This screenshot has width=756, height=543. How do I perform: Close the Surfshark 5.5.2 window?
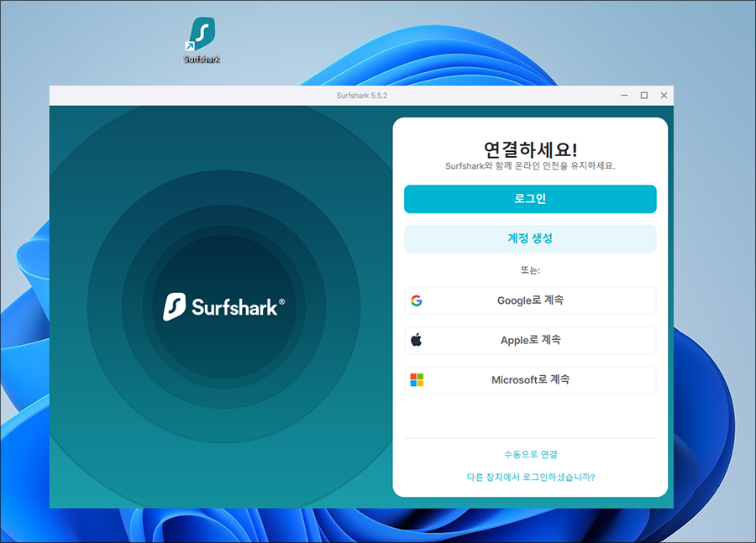pyautogui.click(x=664, y=96)
